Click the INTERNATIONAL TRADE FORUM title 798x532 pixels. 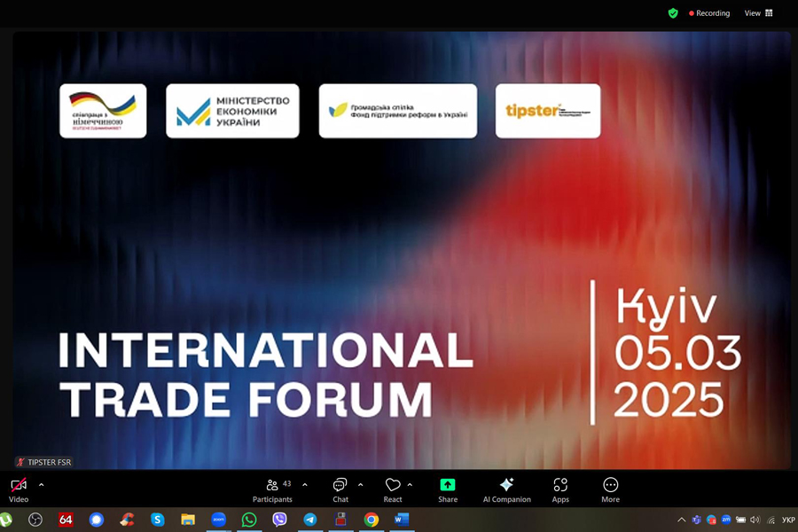pos(266,375)
